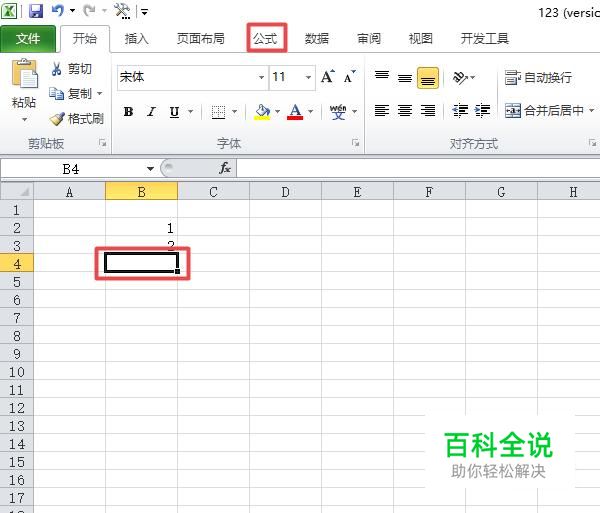Toggle underline formatting
Image resolution: width=600 pixels, height=513 pixels.
pos(174,112)
